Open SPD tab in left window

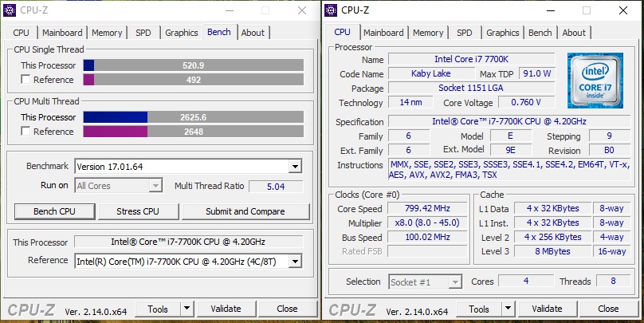click(x=143, y=33)
